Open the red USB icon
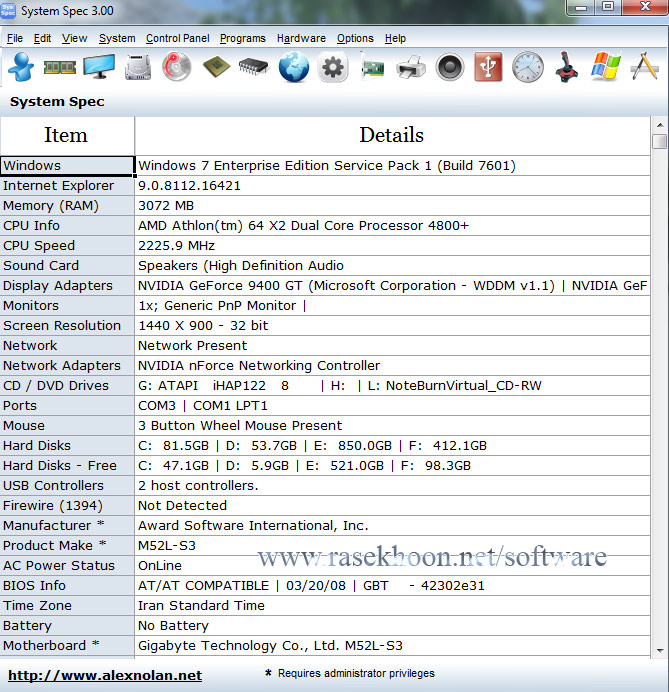This screenshot has height=692, width=669. point(489,67)
